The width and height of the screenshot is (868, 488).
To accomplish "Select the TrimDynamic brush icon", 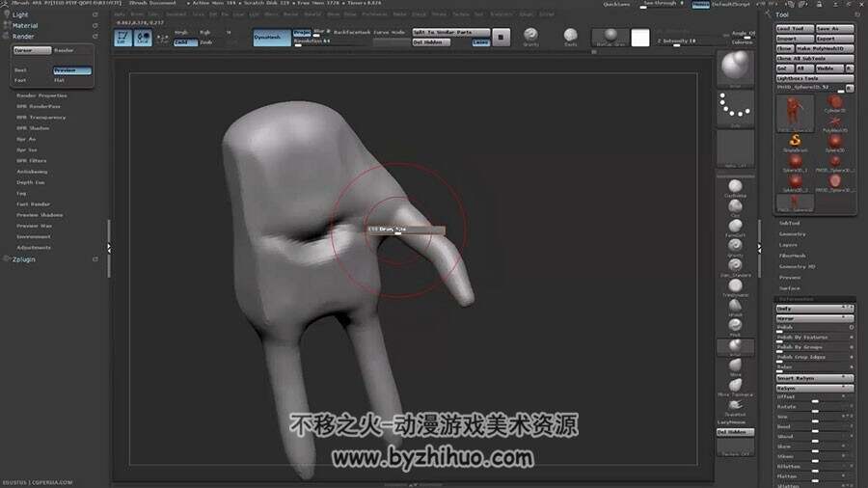I will pyautogui.click(x=735, y=285).
